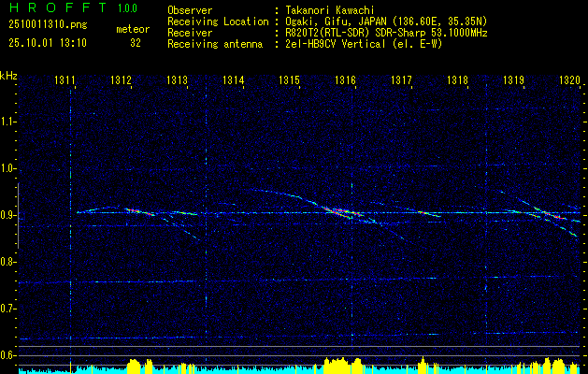
Task: Click the Receiving antenna label
Action: pyautogui.click(x=215, y=44)
